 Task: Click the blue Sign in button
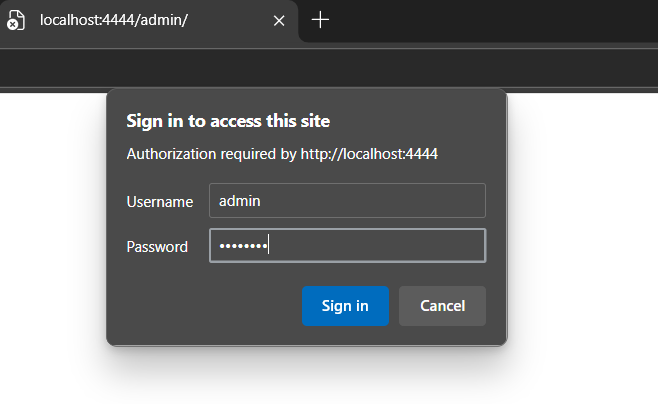345,306
